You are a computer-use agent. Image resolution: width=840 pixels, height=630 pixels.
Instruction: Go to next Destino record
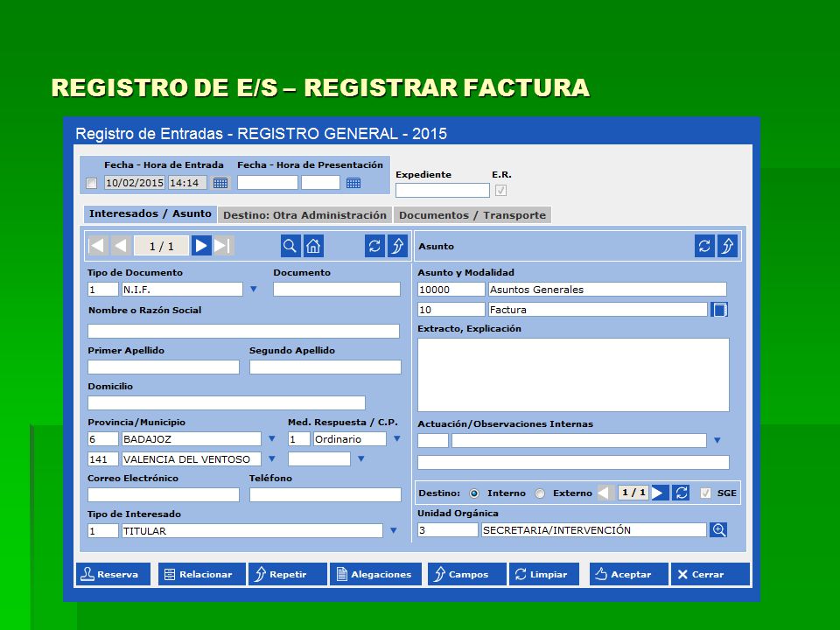[x=660, y=493]
